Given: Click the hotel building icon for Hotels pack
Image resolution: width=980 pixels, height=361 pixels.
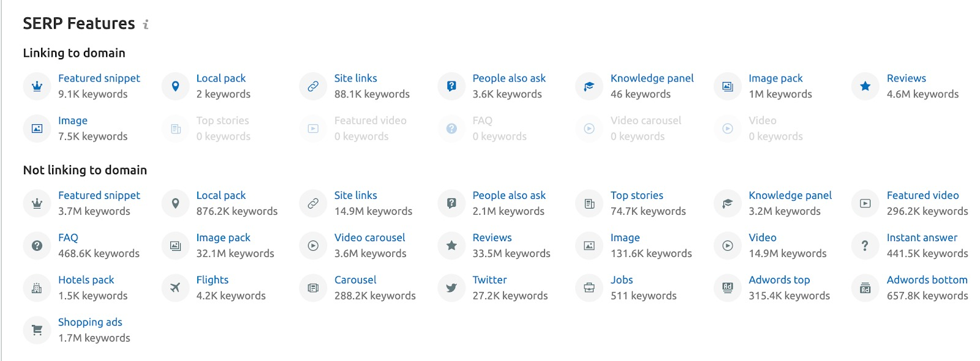Looking at the screenshot, I should coord(37,288).
